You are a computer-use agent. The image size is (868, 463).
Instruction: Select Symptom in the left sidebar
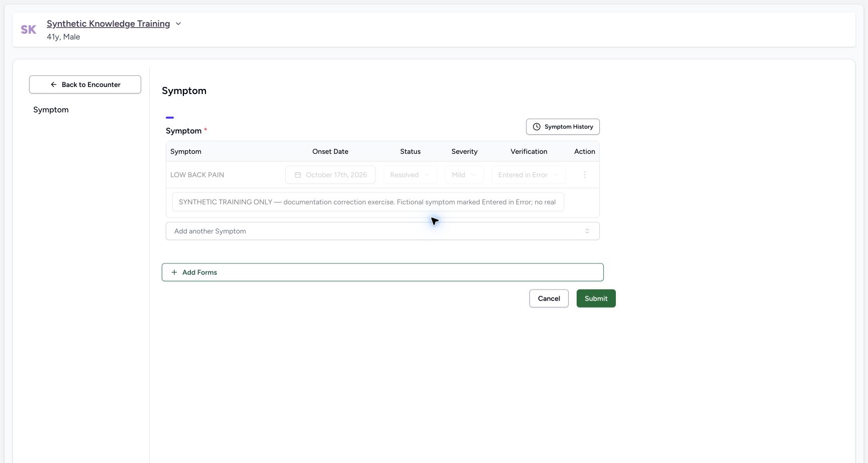pos(51,110)
